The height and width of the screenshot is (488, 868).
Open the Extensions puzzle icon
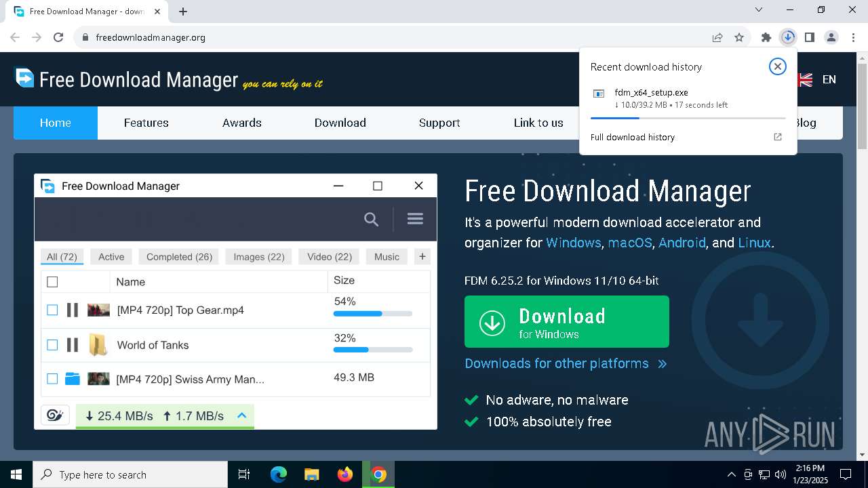pos(766,37)
